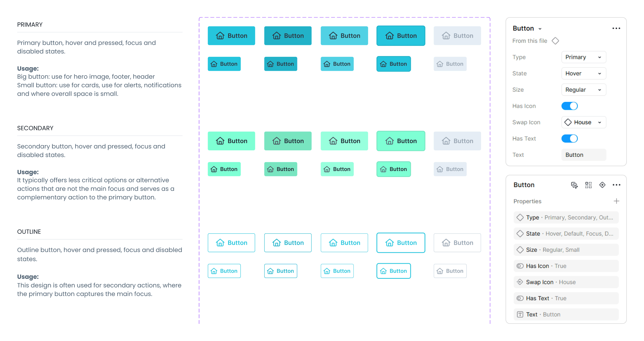Toggle the Has Text switch
Viewport: 644px width, 341px height.
[569, 139]
